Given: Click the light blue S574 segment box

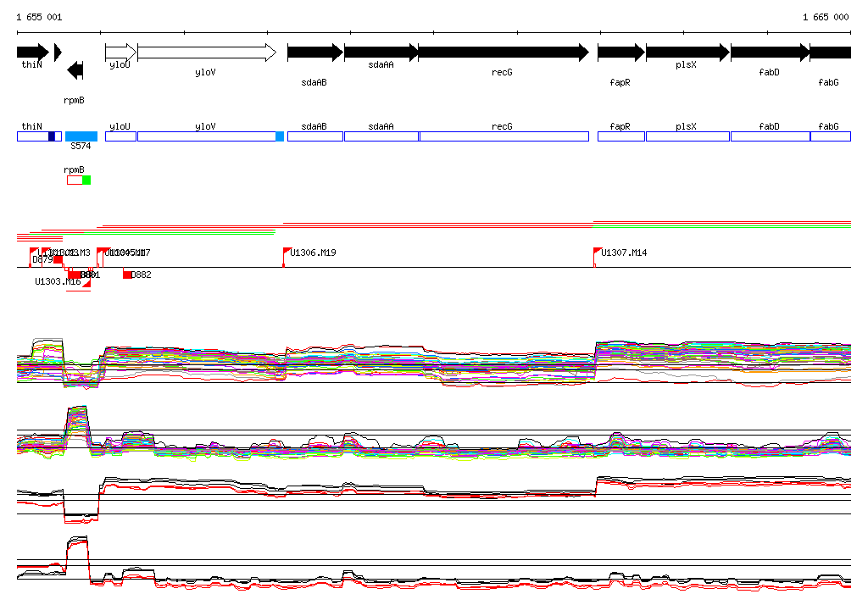Looking at the screenshot, I should coord(81,136).
